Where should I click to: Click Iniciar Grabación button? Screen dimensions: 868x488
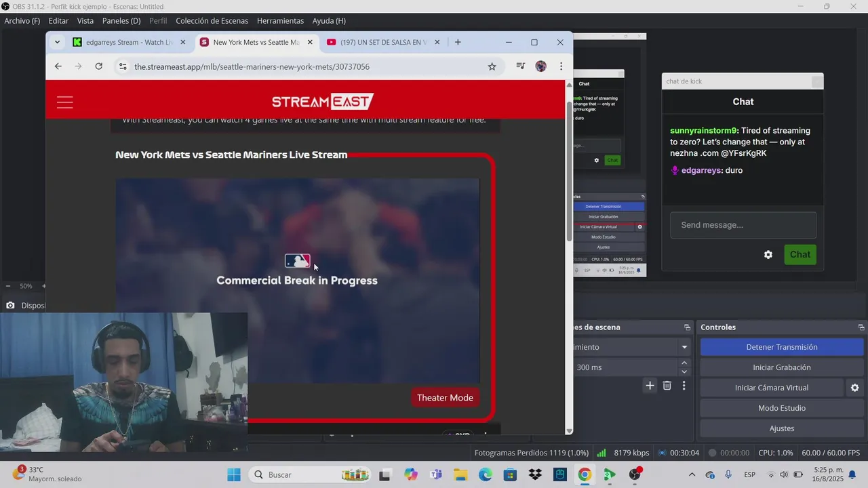[x=782, y=367]
